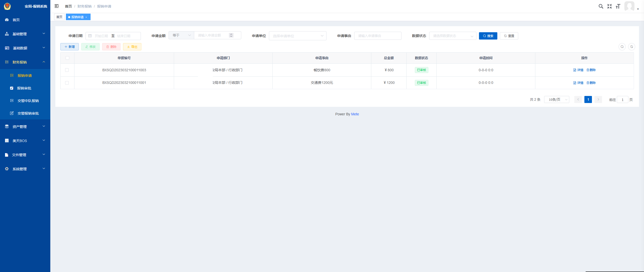Expand the 资产管理 sidebar menu

click(25, 126)
